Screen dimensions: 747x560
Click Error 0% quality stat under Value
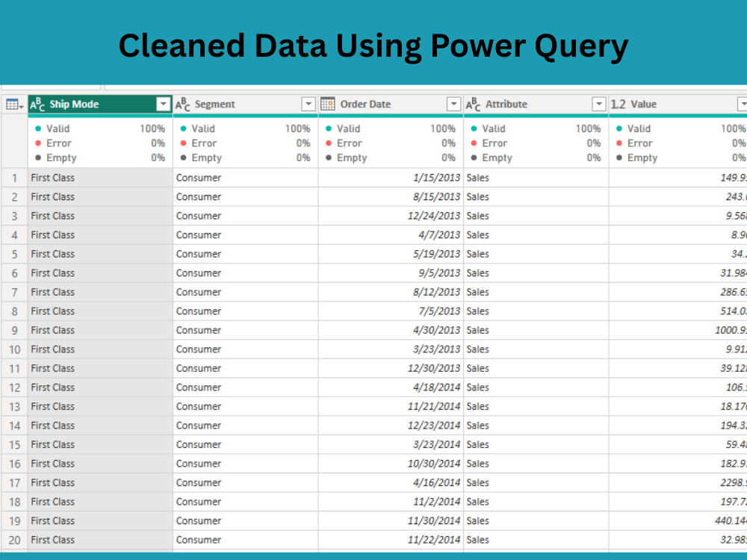[x=681, y=143]
